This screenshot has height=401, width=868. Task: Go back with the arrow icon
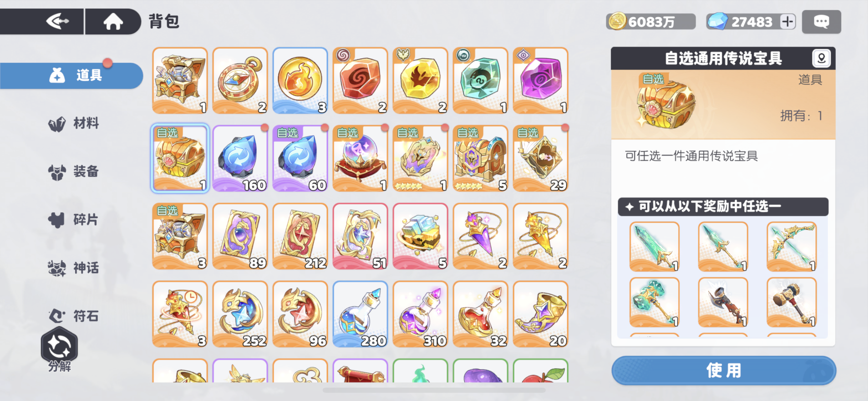point(58,22)
